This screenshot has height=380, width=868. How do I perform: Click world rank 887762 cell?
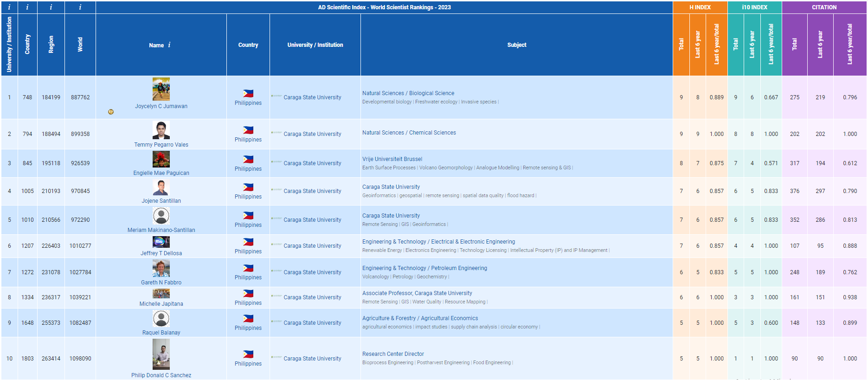[80, 97]
